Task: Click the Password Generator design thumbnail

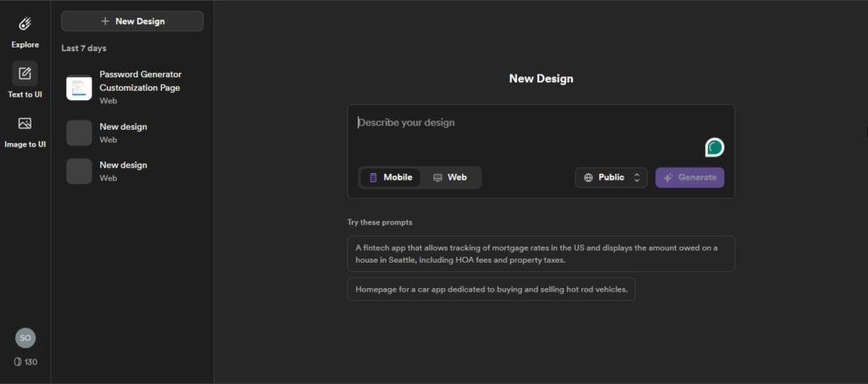Action: [79, 87]
